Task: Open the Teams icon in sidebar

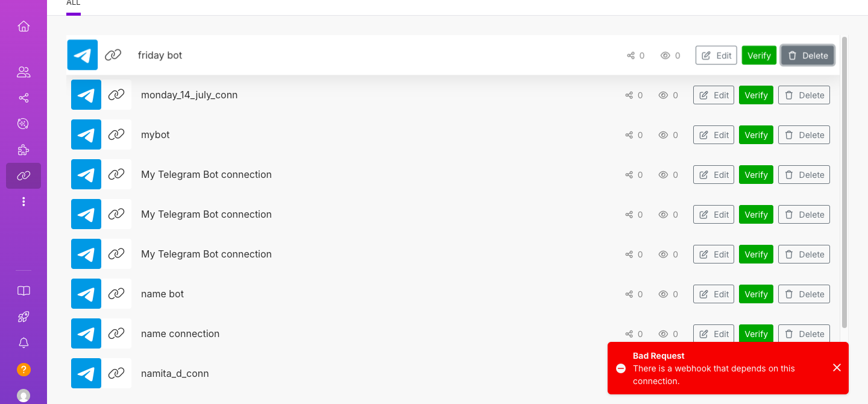Action: [24, 72]
